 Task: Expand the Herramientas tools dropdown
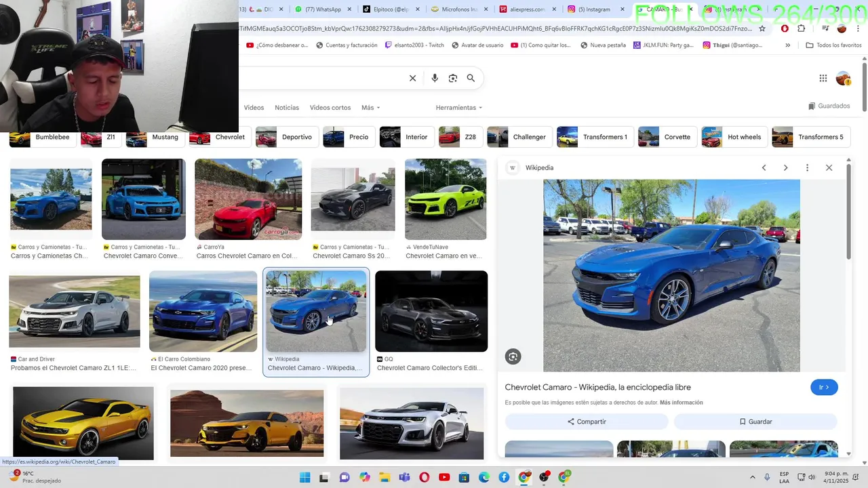point(459,108)
